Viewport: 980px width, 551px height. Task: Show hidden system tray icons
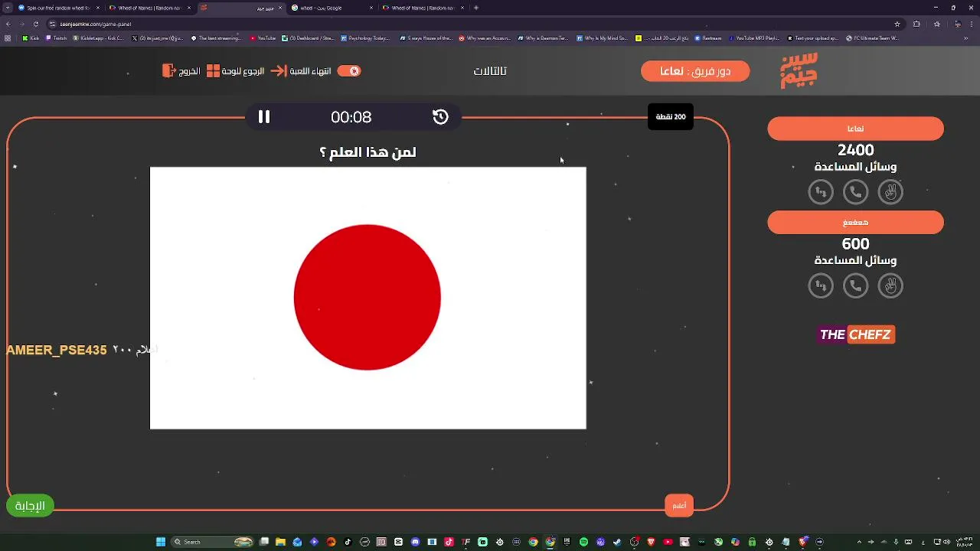point(859,542)
